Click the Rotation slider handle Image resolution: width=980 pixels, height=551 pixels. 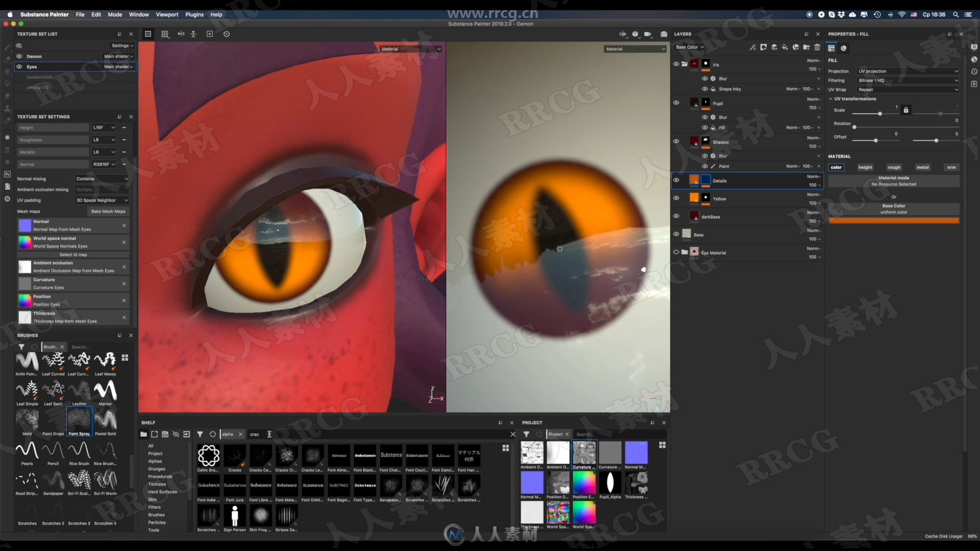[854, 127]
